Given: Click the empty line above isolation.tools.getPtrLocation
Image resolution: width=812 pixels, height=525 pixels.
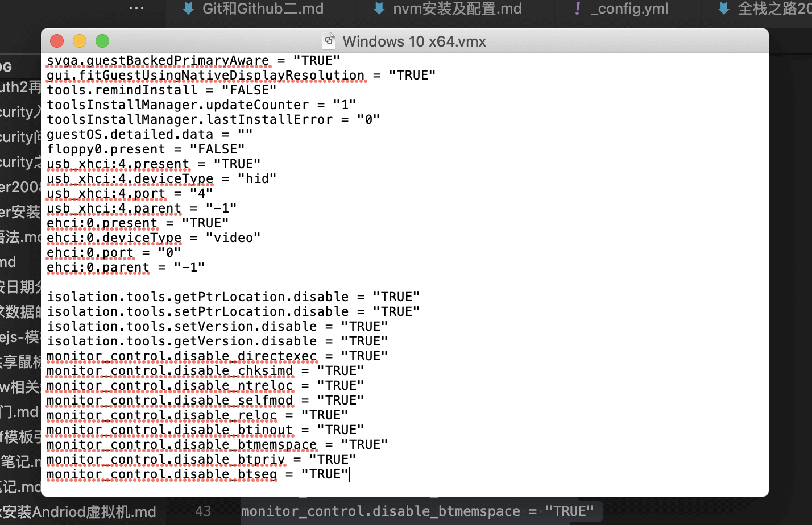Looking at the screenshot, I should 227,282.
